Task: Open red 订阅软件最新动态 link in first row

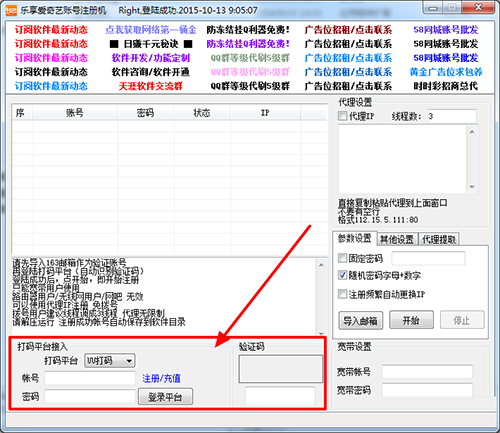Action: [x=51, y=30]
